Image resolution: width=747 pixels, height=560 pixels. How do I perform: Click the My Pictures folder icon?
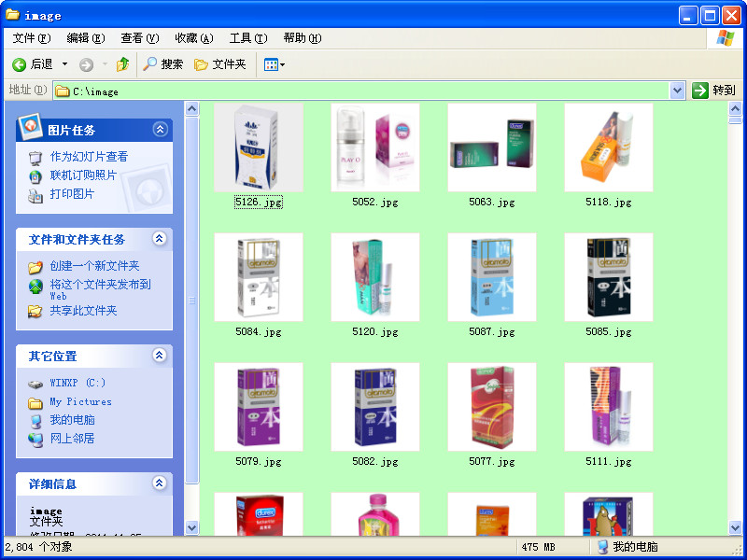pos(35,403)
